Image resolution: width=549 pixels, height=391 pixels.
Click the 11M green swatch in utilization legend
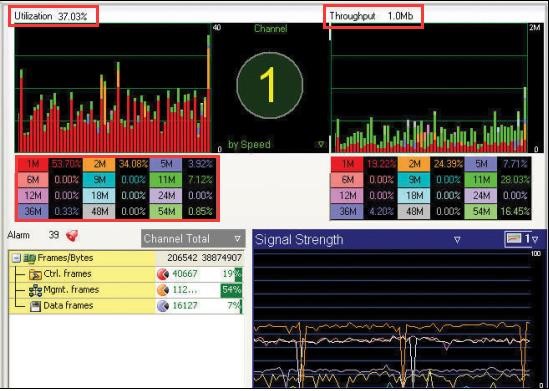[x=166, y=180]
